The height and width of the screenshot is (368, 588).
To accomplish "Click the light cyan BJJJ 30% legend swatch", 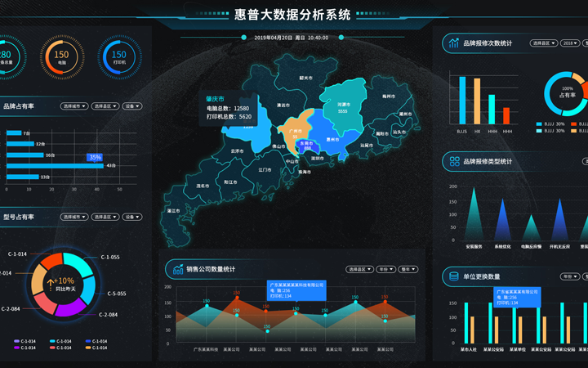I will [539, 131].
